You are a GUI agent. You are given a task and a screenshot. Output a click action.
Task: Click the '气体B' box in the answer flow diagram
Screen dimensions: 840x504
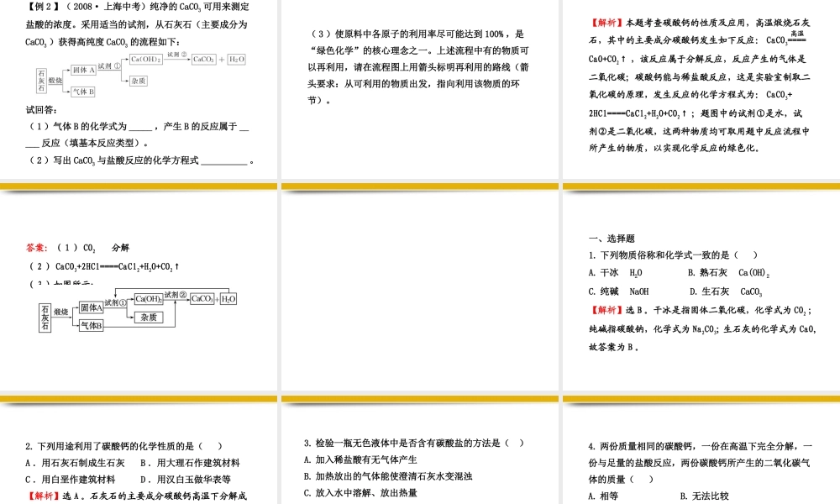[91, 325]
